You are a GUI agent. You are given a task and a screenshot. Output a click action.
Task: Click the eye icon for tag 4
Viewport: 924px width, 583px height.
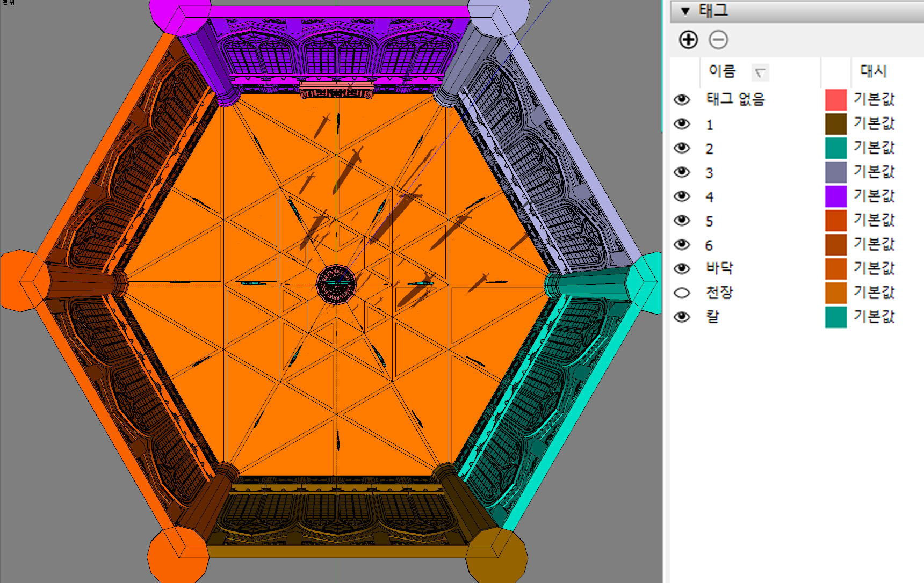coord(682,196)
